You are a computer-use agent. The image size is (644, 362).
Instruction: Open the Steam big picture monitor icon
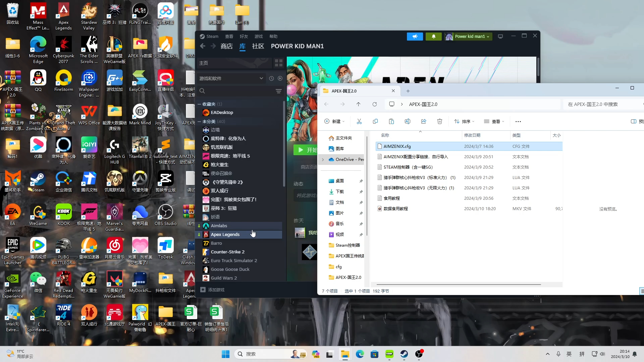point(500,37)
